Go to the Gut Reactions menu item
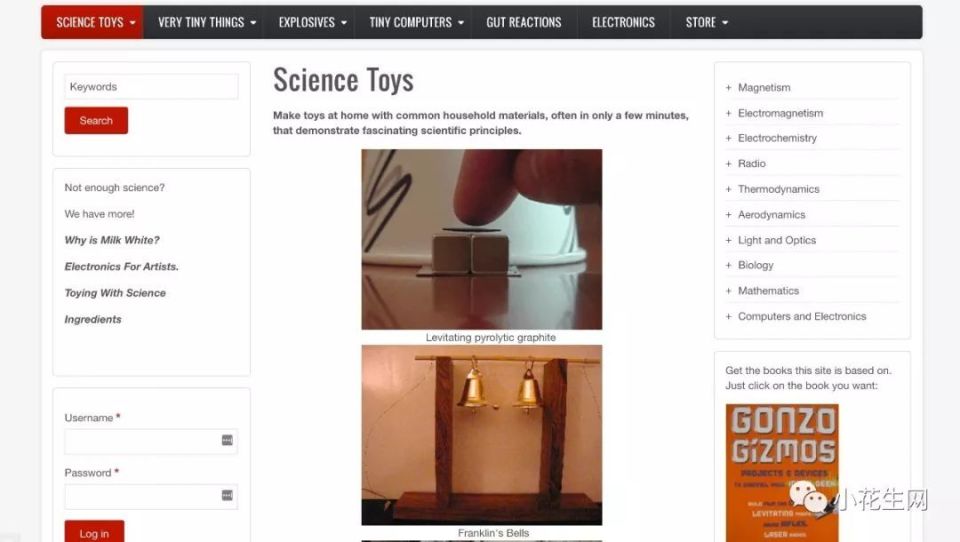 pos(524,22)
